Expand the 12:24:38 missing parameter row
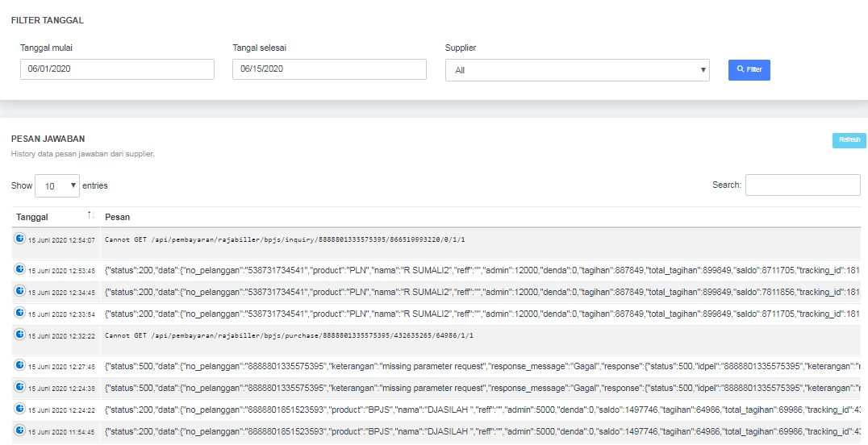 [20, 387]
